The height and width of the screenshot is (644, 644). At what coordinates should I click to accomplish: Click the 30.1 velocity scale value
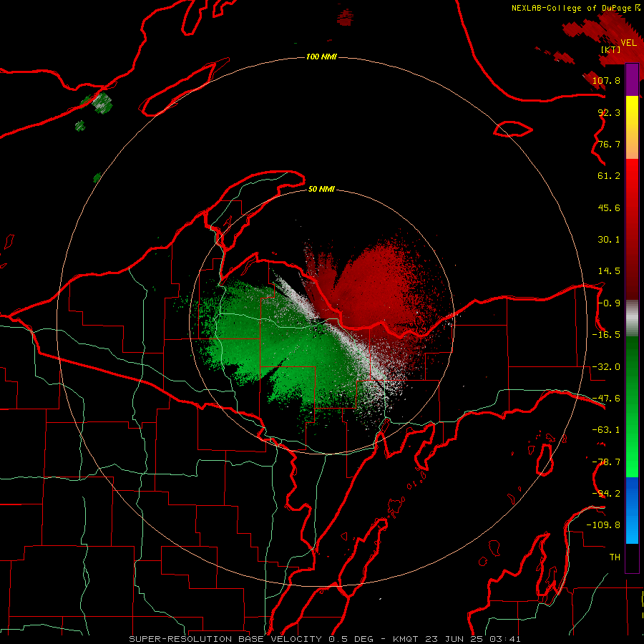click(x=609, y=240)
